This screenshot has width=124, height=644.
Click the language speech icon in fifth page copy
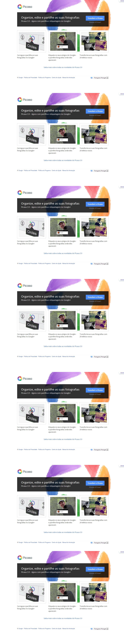tap(91, 450)
